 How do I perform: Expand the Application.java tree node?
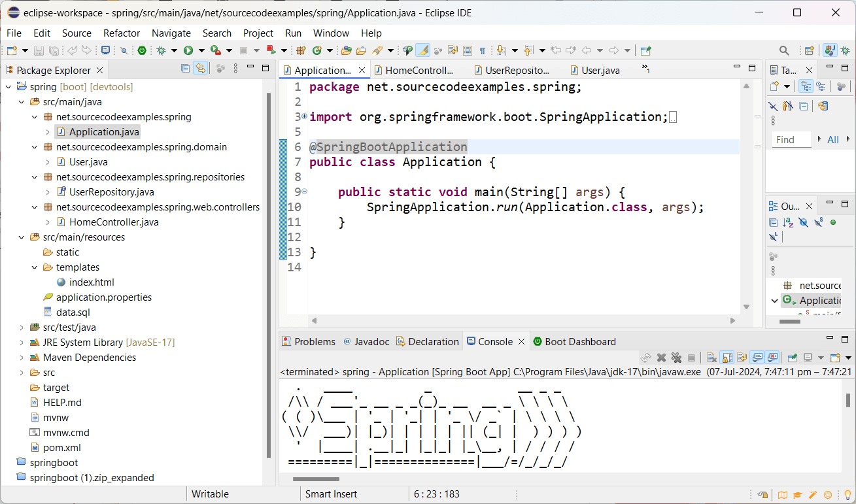48,132
